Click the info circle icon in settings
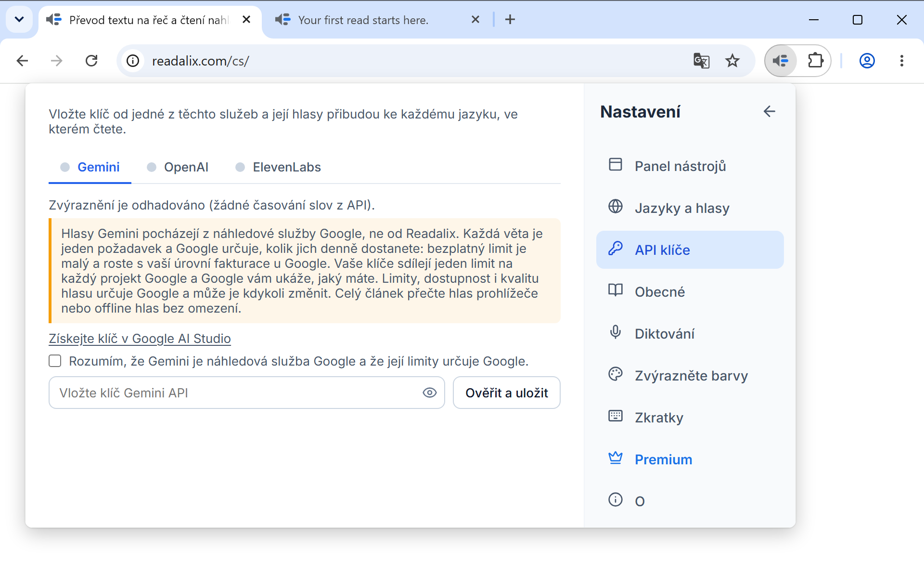This screenshot has width=924, height=578. point(616,499)
